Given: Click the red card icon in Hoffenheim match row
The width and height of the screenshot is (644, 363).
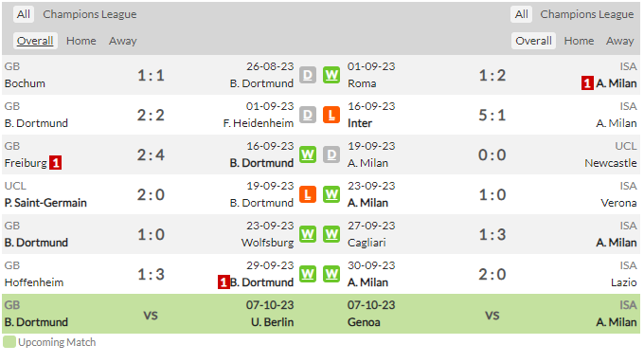Looking at the screenshot, I should tap(224, 282).
